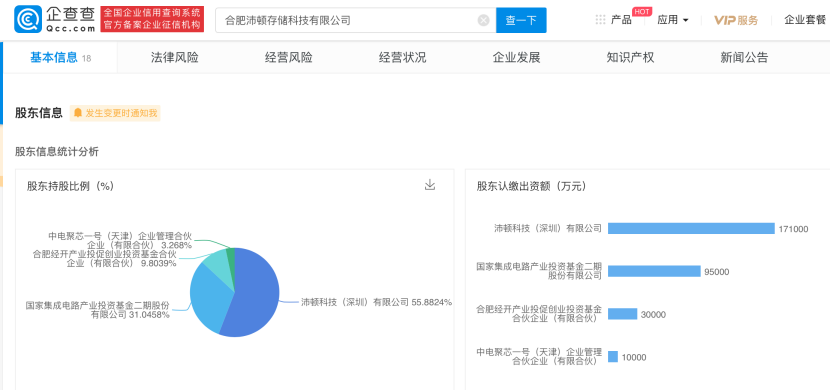Screen dimensions: 832x390
Task: Open 企业套餐 link
Action: coord(805,20)
